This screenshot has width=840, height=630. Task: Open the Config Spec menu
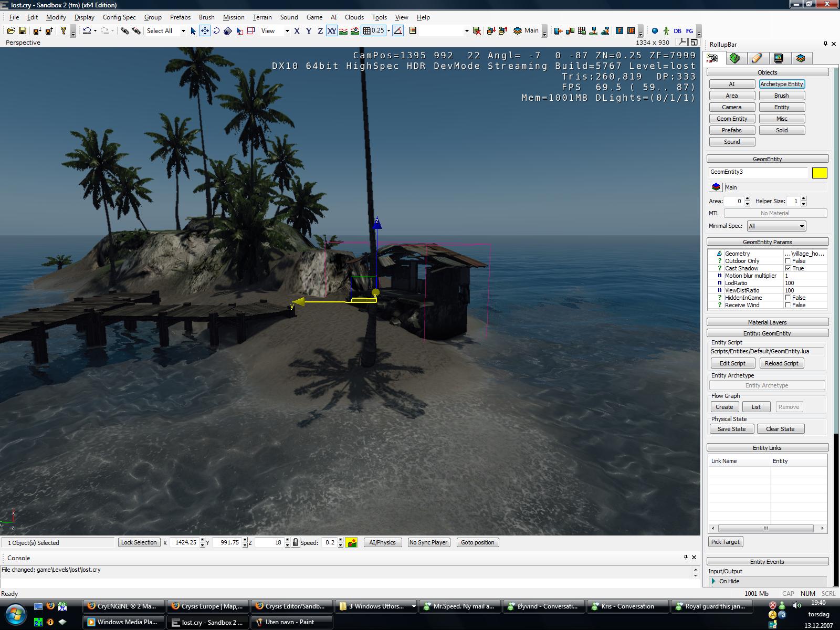(x=119, y=17)
